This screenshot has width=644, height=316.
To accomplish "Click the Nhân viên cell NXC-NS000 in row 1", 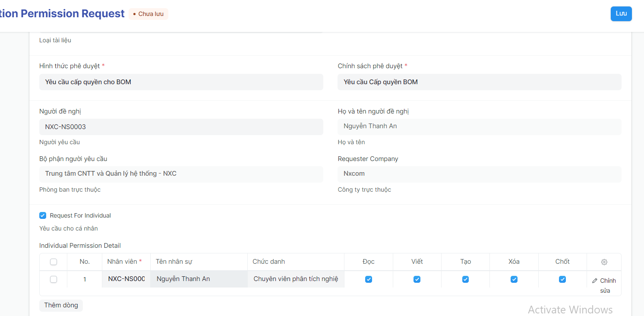I will (x=126, y=279).
